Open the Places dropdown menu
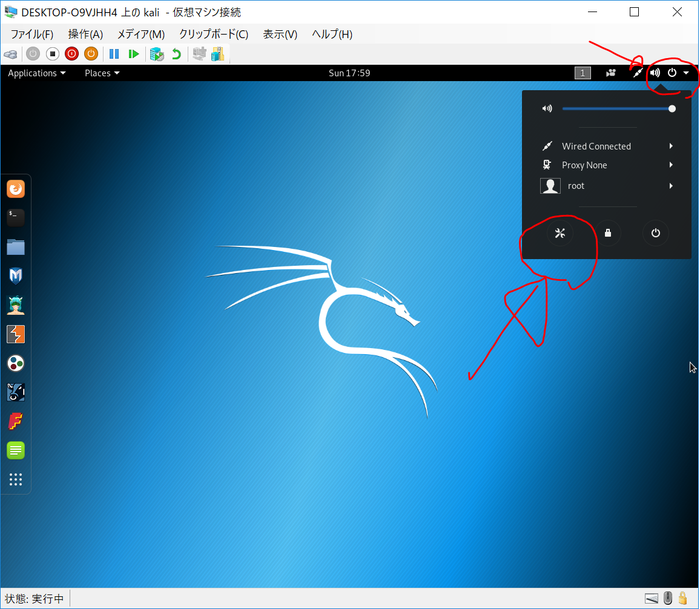The width and height of the screenshot is (700, 609). [x=102, y=73]
